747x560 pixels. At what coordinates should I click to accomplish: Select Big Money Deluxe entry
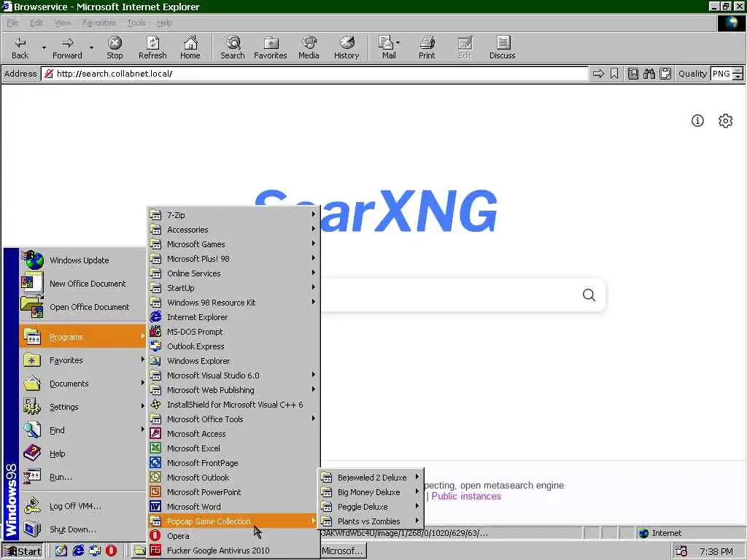pyautogui.click(x=371, y=492)
